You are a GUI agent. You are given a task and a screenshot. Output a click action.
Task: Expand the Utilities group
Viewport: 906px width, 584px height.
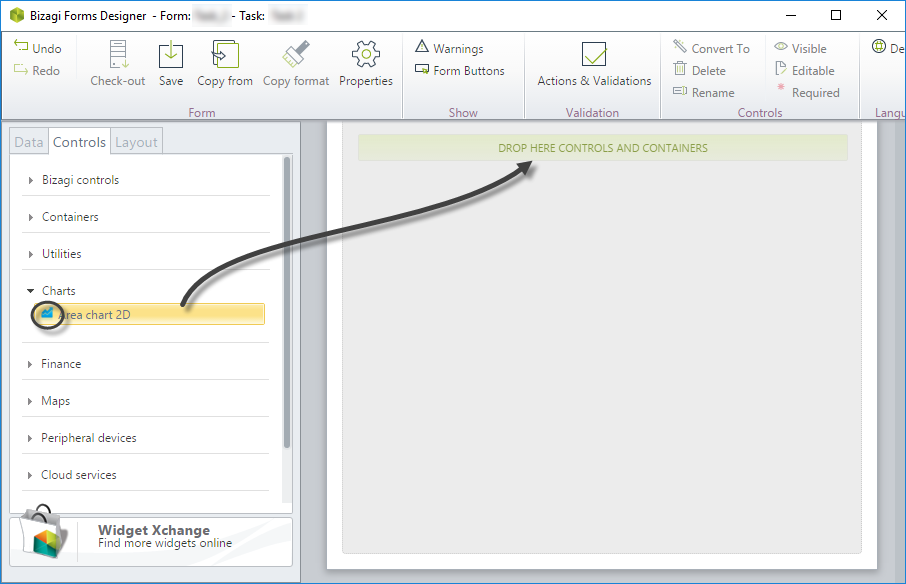(31, 254)
